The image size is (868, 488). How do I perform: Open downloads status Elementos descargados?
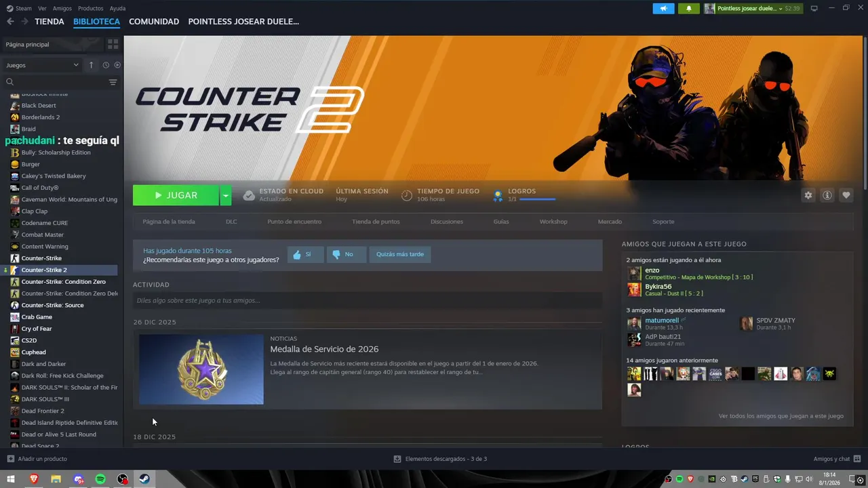[440, 459]
